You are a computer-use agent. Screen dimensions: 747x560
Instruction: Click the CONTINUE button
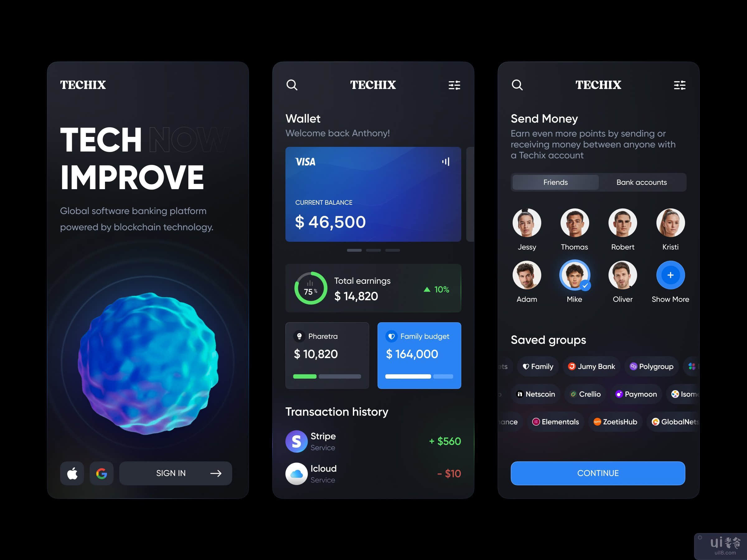[x=596, y=473]
